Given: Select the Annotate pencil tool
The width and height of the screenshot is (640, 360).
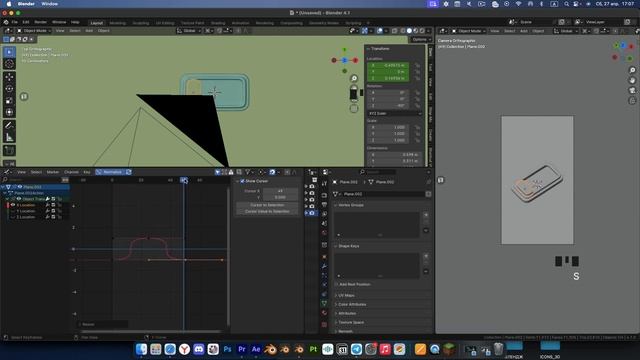Looking at the screenshot, I should [x=9, y=125].
